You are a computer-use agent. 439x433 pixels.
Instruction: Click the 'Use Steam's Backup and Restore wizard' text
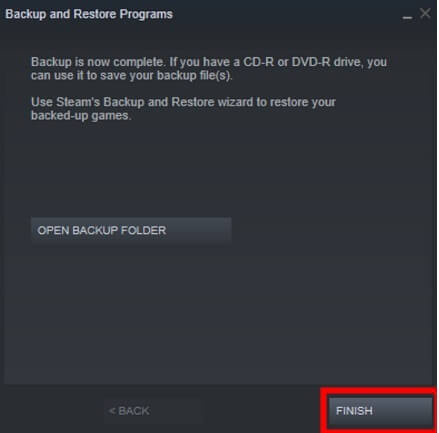(183, 109)
